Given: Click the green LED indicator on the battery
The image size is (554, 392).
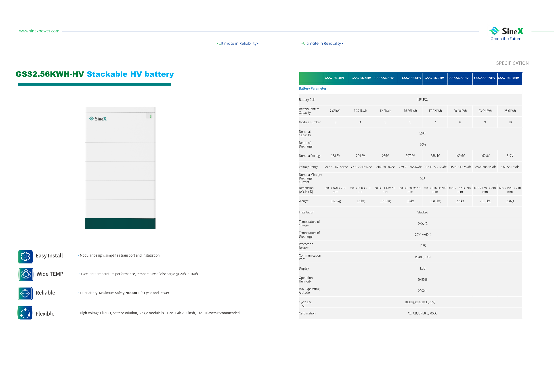Looking at the screenshot, I should click(x=151, y=116).
